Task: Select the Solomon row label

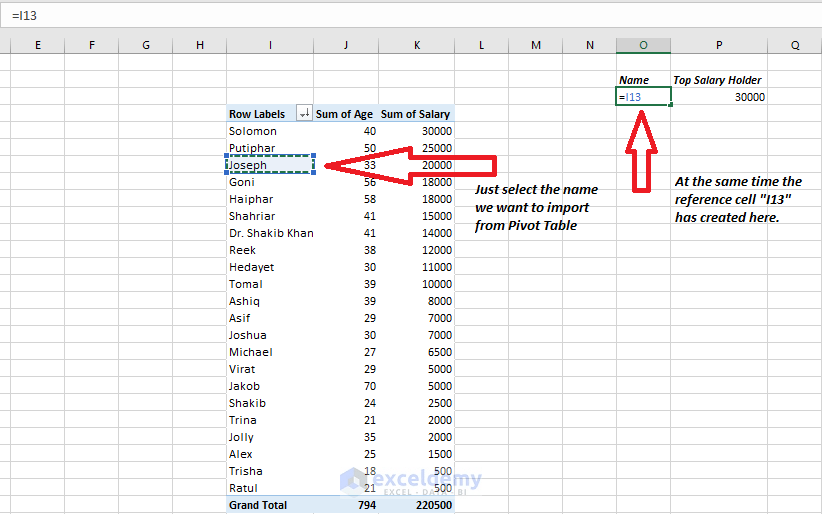Action: pos(270,131)
